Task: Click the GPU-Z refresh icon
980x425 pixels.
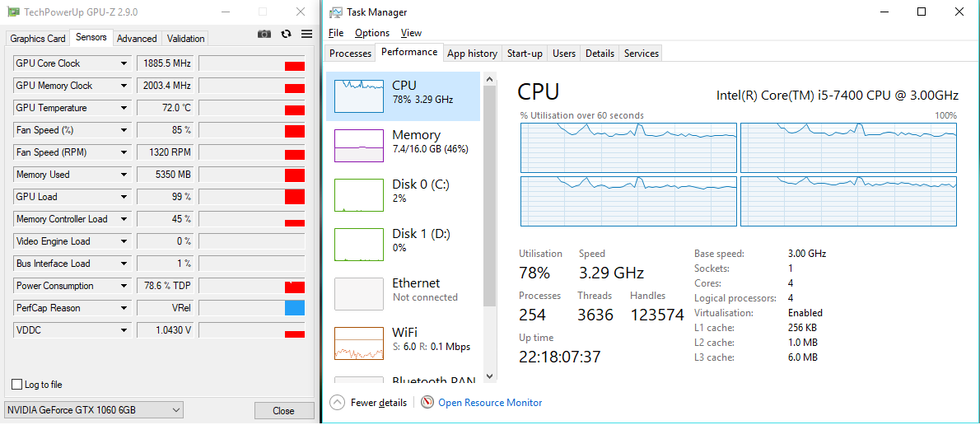Action: 286,34
